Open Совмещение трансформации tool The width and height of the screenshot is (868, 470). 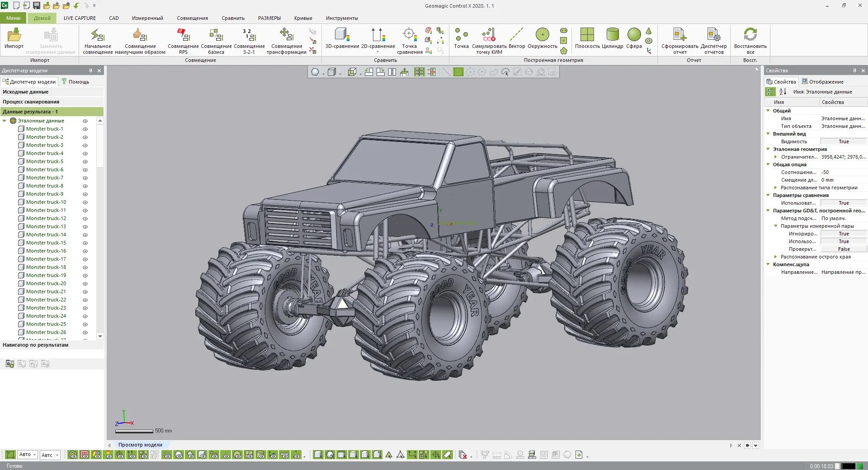pos(287,41)
